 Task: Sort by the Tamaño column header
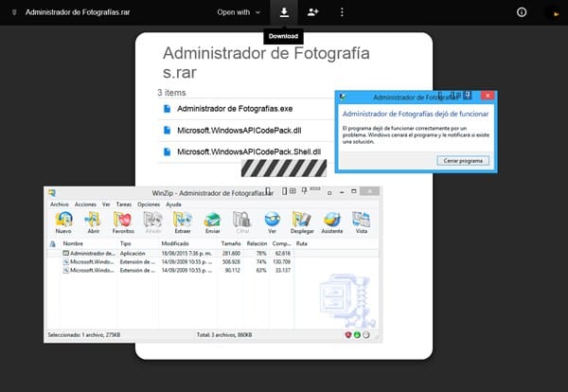pos(231,243)
